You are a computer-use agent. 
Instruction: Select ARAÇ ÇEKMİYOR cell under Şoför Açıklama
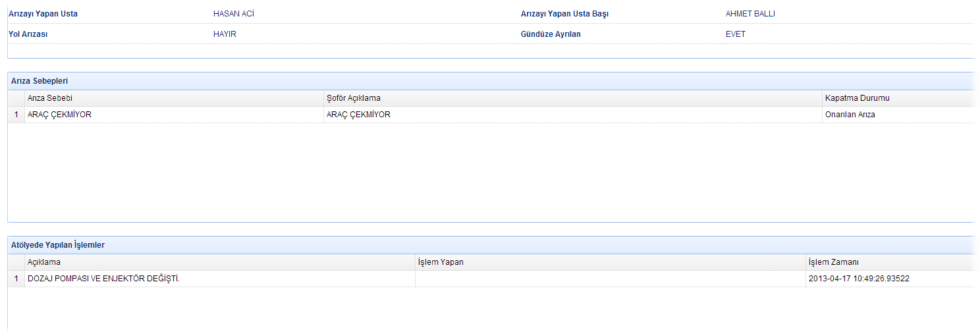pyautogui.click(x=358, y=115)
